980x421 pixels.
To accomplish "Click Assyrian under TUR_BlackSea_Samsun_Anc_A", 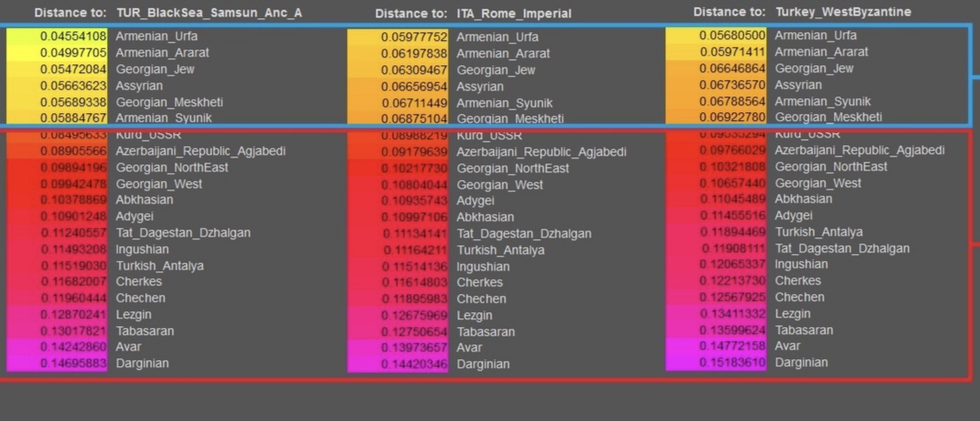I will coord(139,86).
